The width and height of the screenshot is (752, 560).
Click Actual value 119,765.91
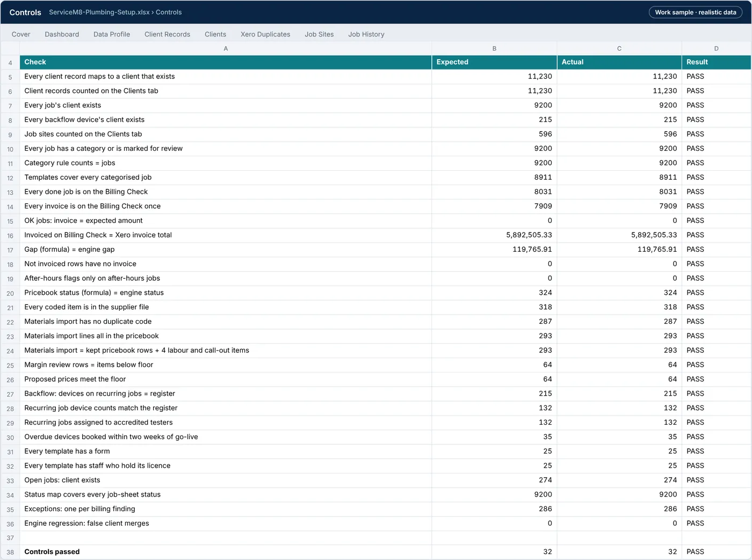pyautogui.click(x=619, y=250)
